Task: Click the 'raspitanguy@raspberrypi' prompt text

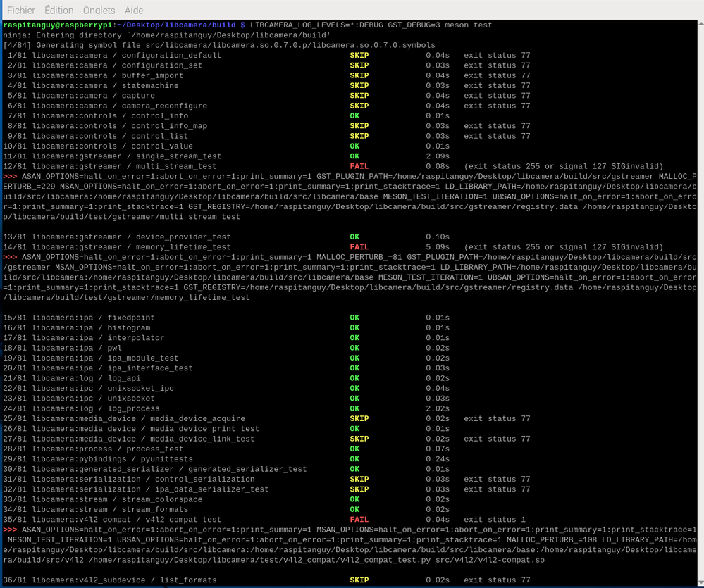Action: (57, 25)
